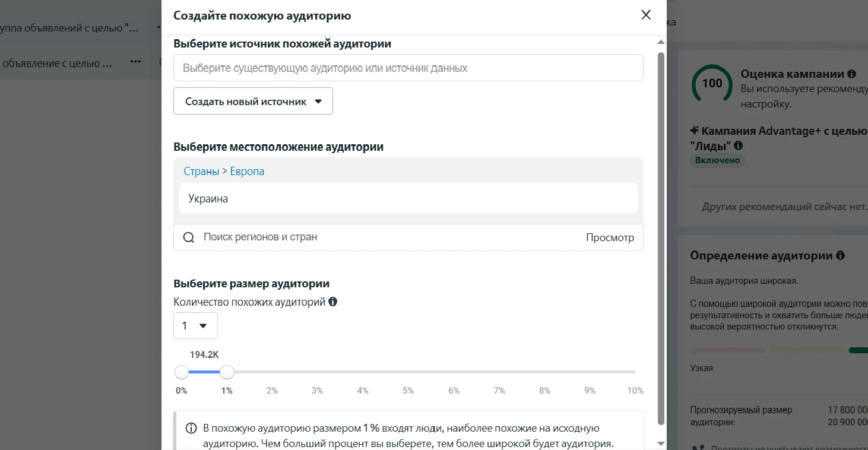This screenshot has width=868, height=450.
Task: Click the lookalike source input field
Action: pos(408,68)
